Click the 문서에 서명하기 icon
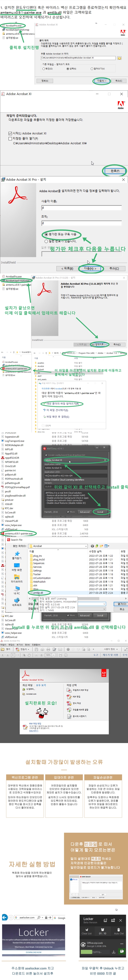The image size is (128, 980). click(69, 716)
